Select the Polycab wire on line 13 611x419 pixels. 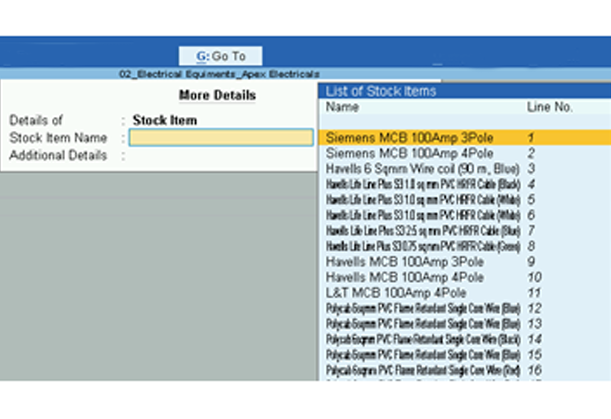(x=464, y=324)
